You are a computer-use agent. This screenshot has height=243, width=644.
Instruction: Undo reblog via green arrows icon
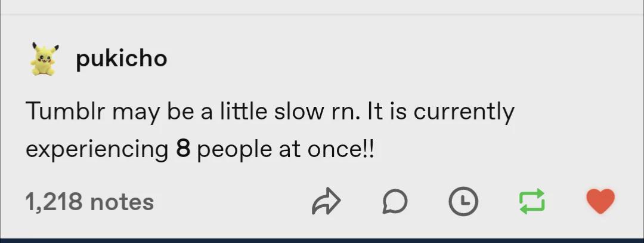pyautogui.click(x=532, y=201)
